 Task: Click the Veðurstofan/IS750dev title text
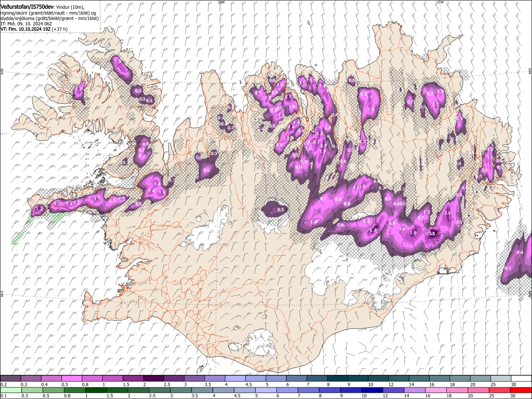coord(27,7)
